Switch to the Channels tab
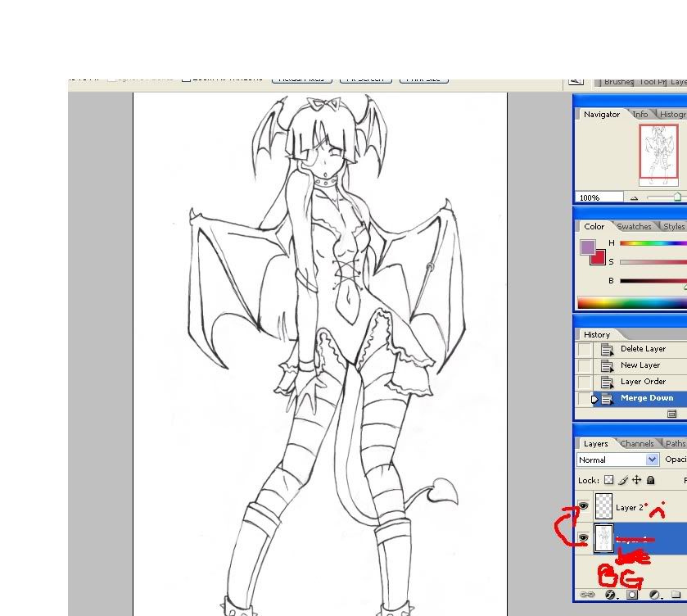Screen dimensions: 687x616 click(636, 443)
